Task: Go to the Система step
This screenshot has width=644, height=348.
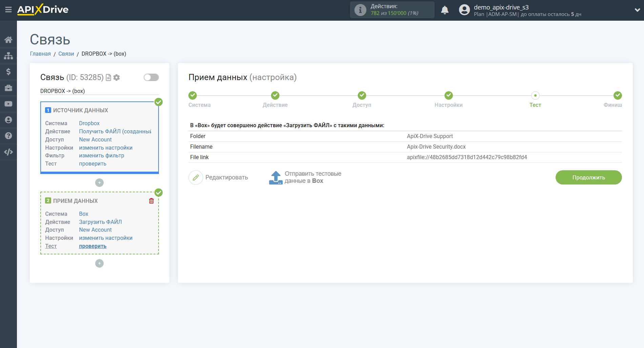Action: (x=192, y=96)
